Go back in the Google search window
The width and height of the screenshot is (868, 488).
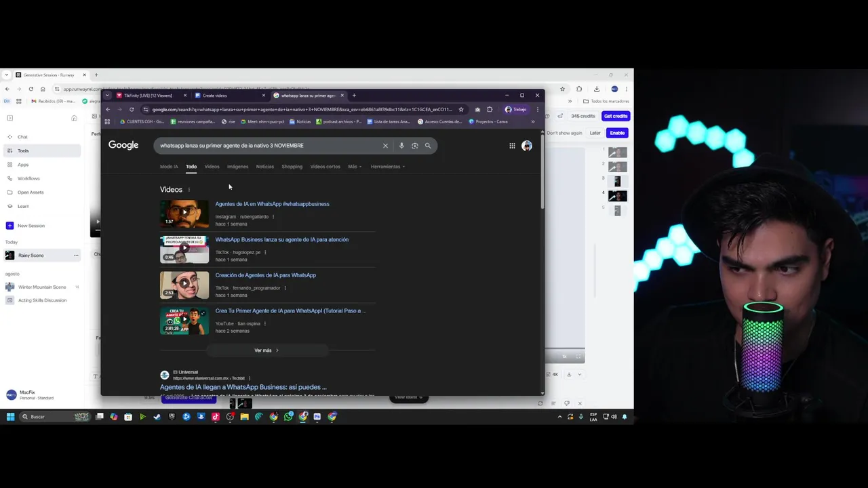(x=108, y=109)
